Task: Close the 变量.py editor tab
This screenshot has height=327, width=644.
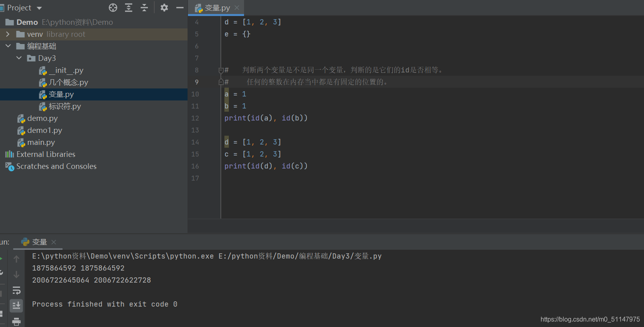Action: (x=237, y=8)
